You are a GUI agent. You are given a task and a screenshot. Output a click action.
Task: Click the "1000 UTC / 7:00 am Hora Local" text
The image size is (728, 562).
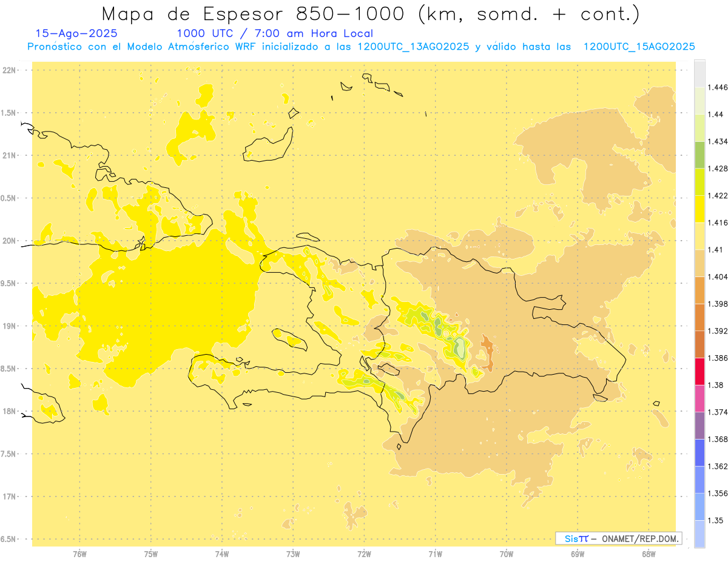tap(275, 34)
